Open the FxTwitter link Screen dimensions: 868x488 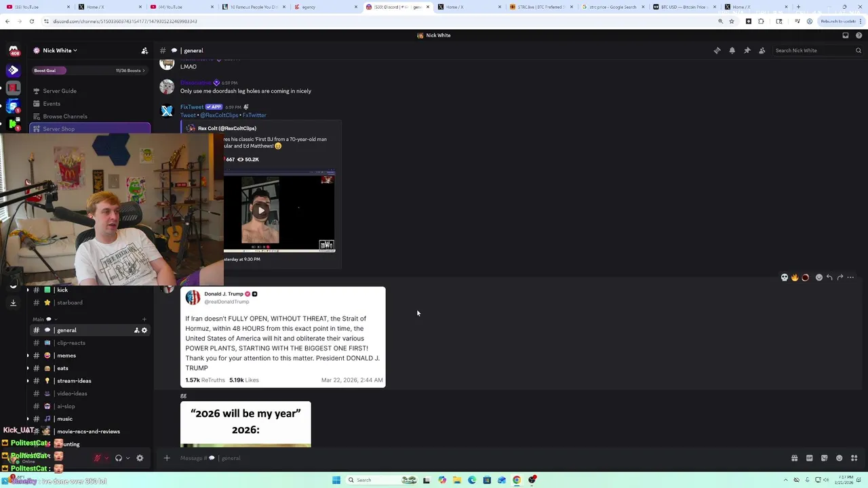(254, 115)
